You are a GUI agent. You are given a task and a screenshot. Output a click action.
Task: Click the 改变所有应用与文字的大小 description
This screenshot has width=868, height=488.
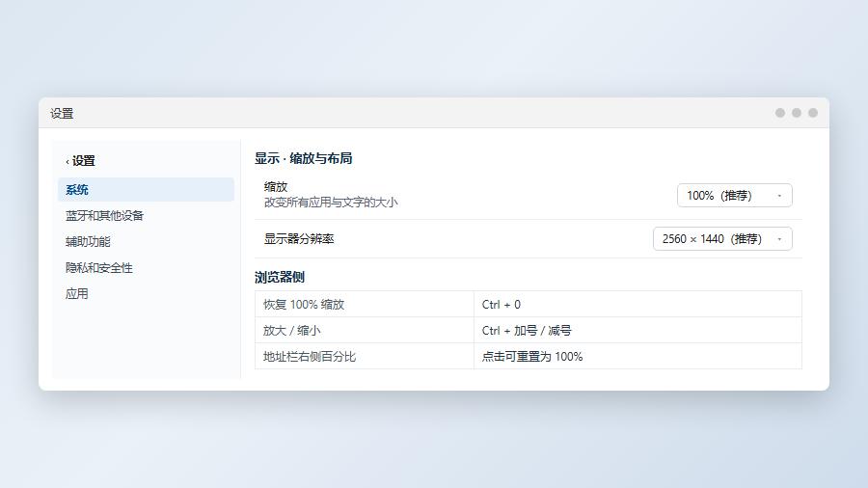pyautogui.click(x=331, y=203)
